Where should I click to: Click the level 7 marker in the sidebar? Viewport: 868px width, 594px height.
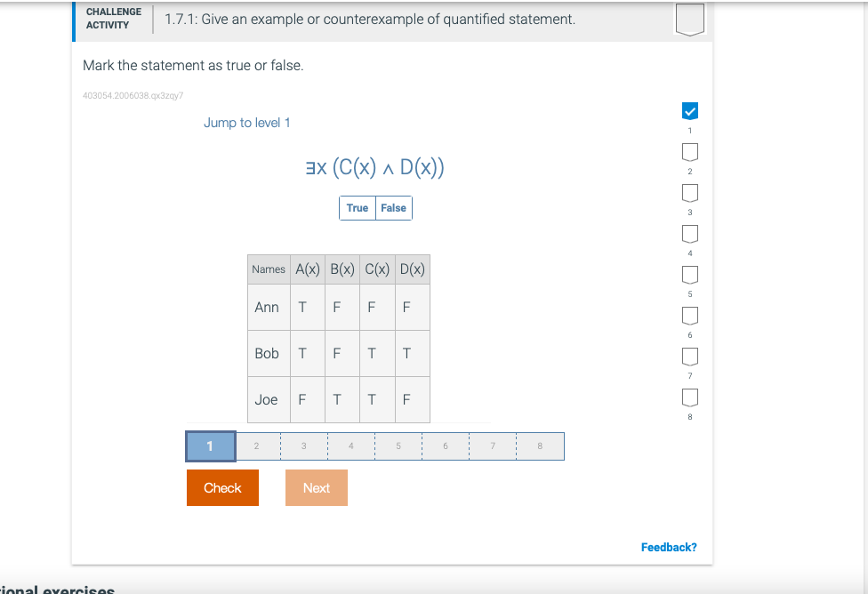(x=689, y=356)
